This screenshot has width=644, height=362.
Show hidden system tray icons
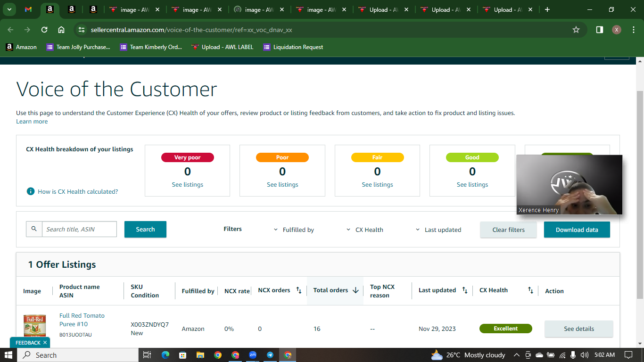coord(517,355)
